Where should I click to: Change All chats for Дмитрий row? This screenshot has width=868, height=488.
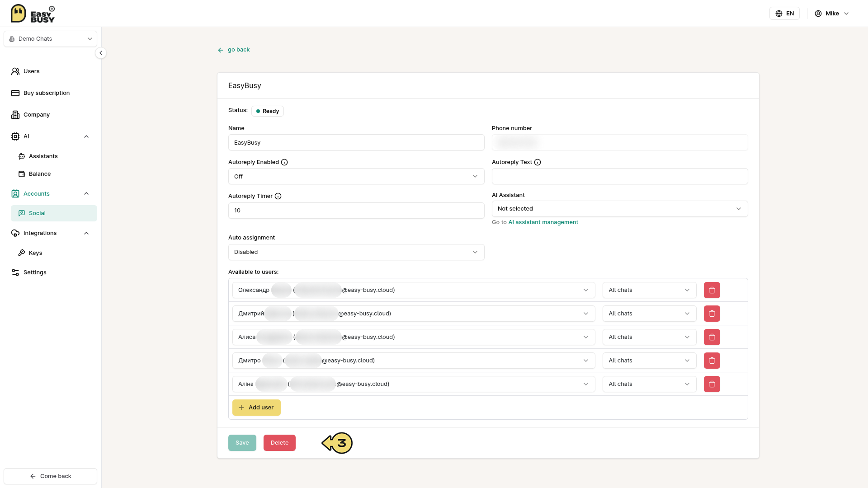(x=649, y=314)
